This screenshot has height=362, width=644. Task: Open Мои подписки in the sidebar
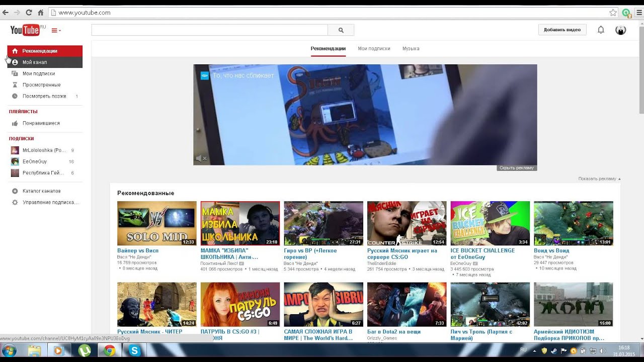click(x=39, y=73)
